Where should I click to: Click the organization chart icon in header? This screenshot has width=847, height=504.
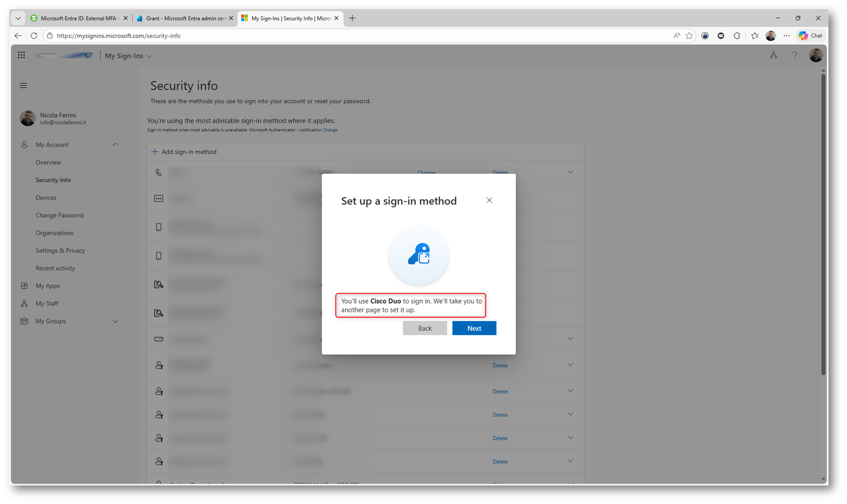(773, 56)
